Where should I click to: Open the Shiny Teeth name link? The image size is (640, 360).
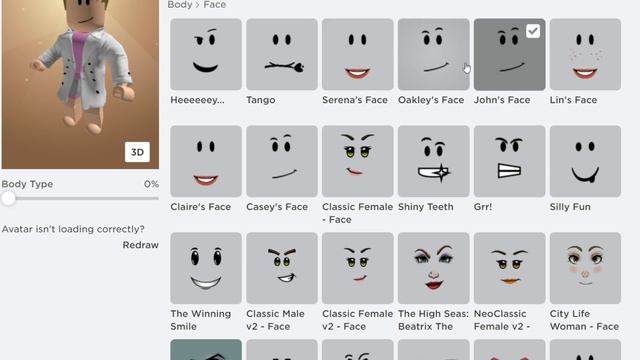[426, 207]
